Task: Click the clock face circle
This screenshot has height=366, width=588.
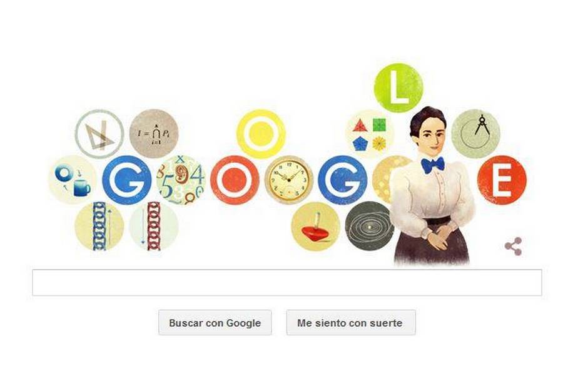Action: point(289,180)
